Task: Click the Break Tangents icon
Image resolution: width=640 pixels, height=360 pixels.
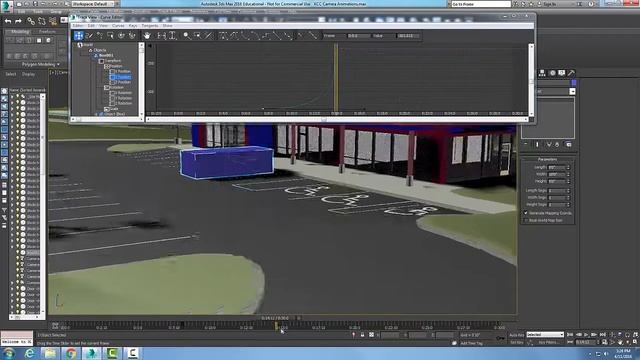Action: coord(301,36)
